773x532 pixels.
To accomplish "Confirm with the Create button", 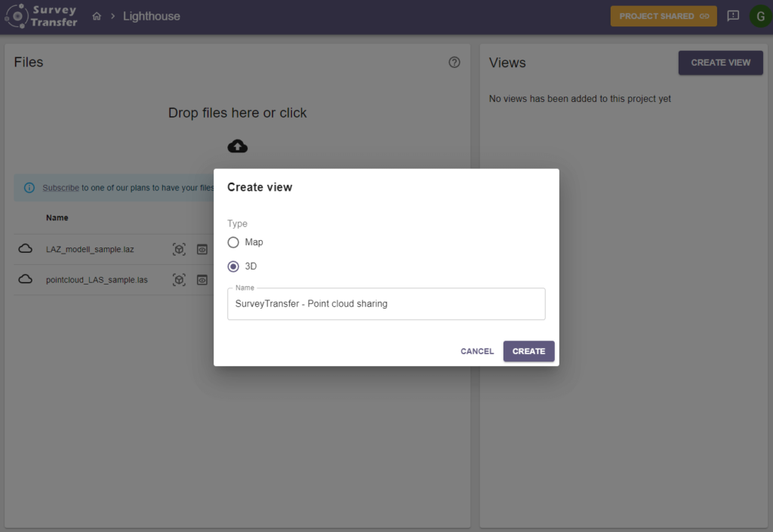I will click(x=528, y=351).
